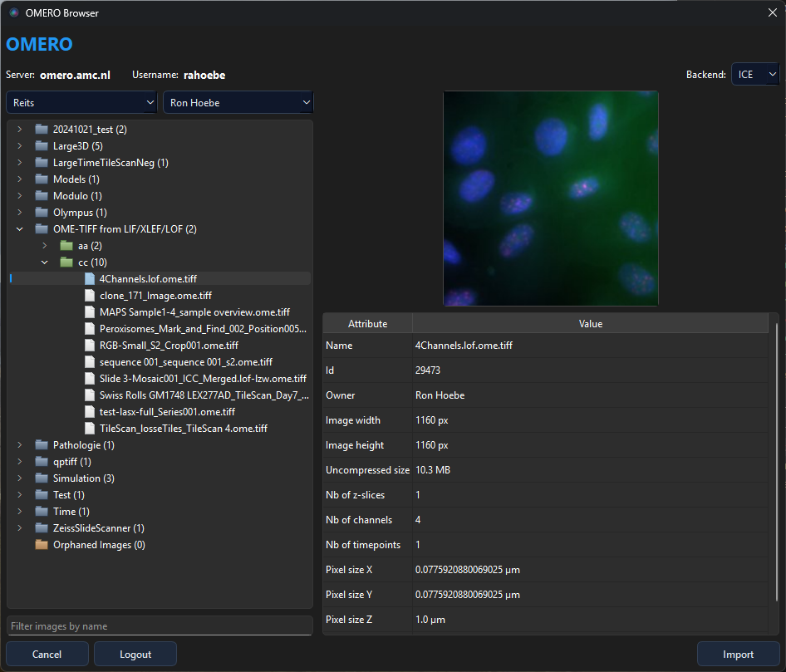786x672 pixels.
Task: Expand the 20241021_test project
Action: pos(19,130)
